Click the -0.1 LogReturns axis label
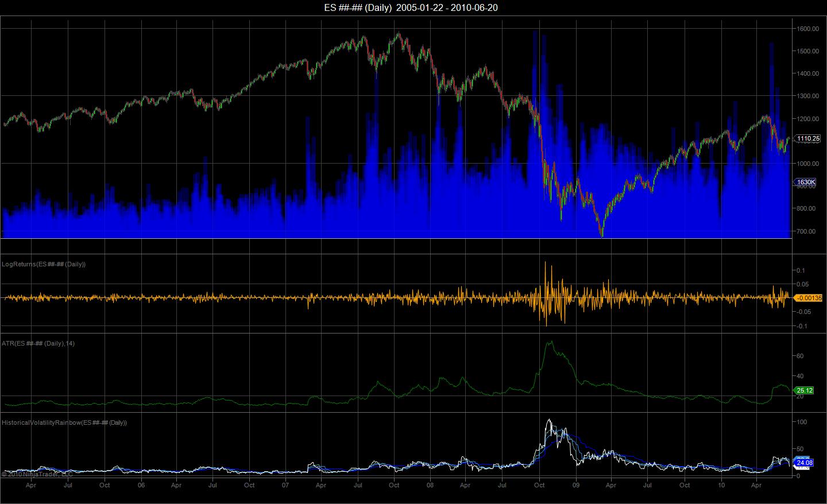Screen dimensions: 827x504 point(801,326)
